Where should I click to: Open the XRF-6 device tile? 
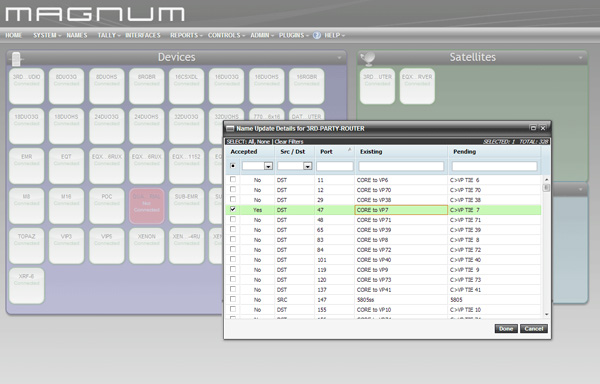pos(26,286)
